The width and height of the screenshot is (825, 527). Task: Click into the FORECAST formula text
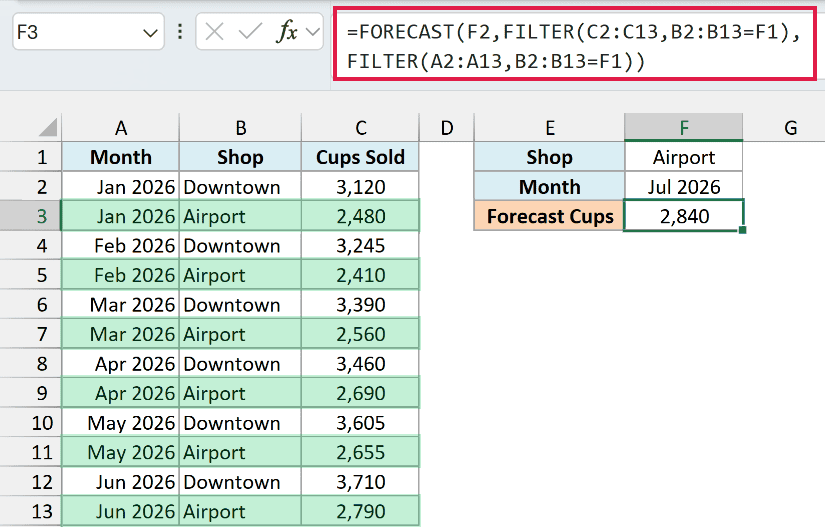point(575,46)
